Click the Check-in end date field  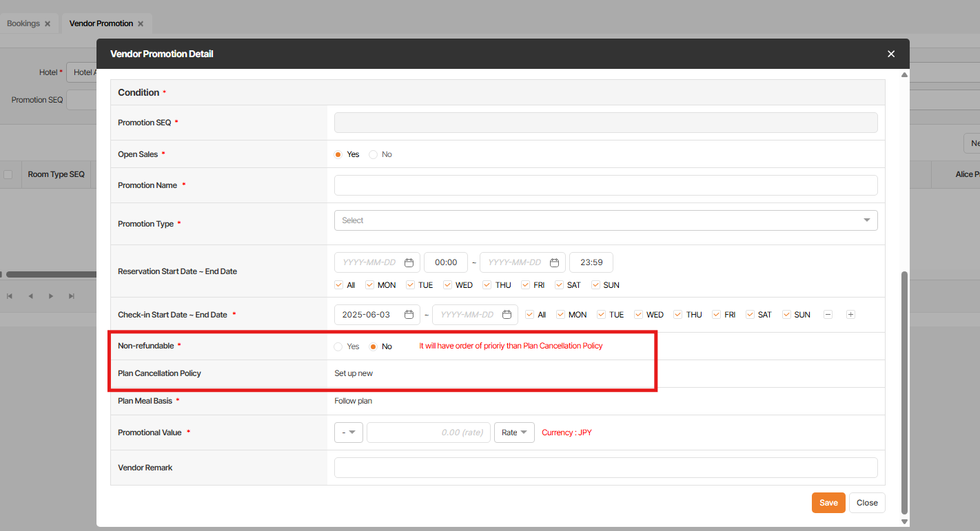coord(475,315)
